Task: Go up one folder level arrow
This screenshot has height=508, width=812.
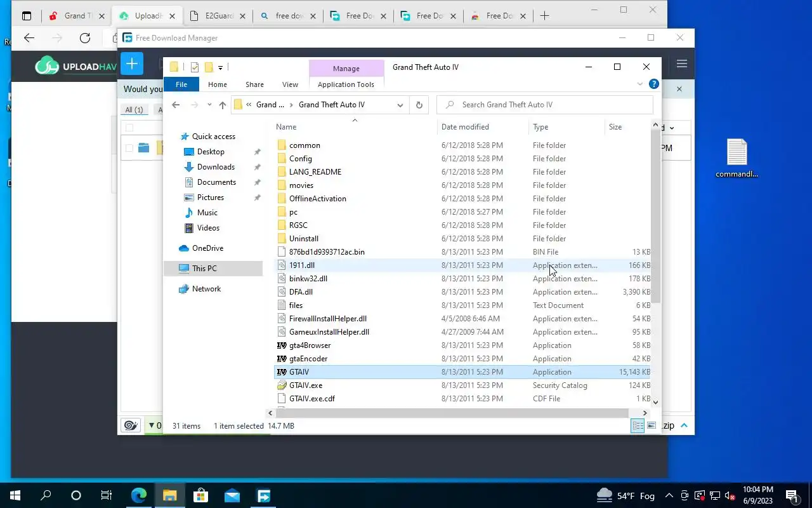Action: point(222,105)
